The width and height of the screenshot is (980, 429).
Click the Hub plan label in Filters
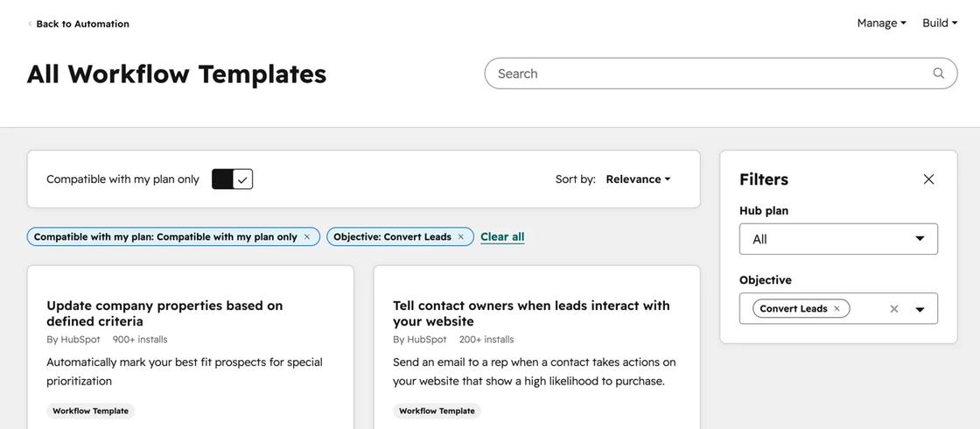[x=764, y=211]
